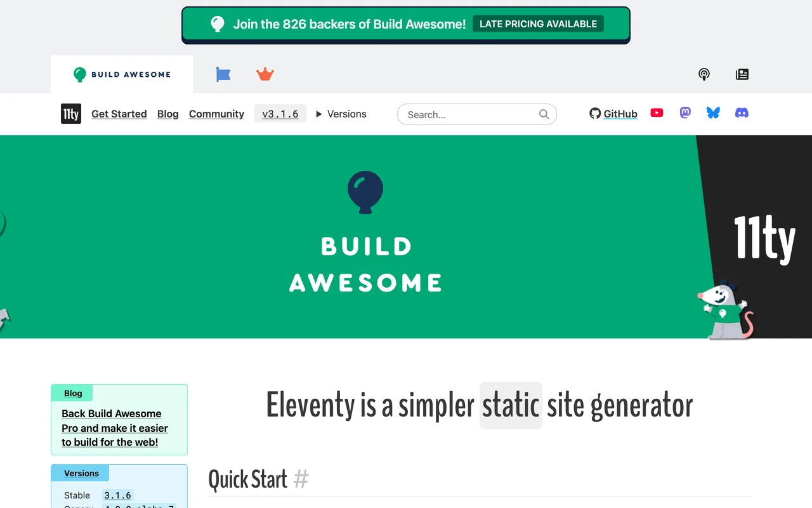Open the Build Awesome tab
812x508 pixels.
(x=122, y=74)
